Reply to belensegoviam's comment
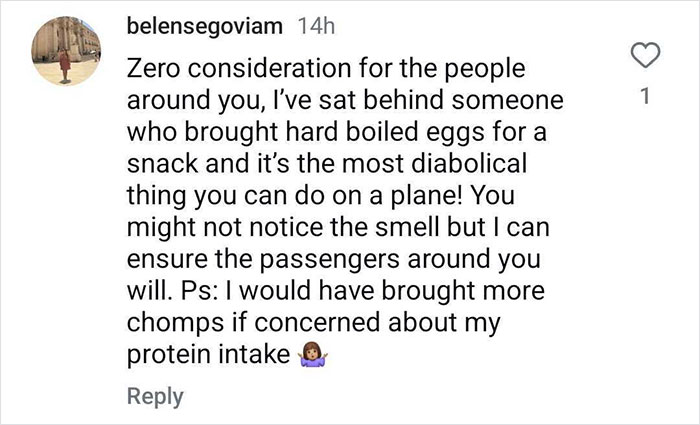700x425 pixels. (154, 396)
